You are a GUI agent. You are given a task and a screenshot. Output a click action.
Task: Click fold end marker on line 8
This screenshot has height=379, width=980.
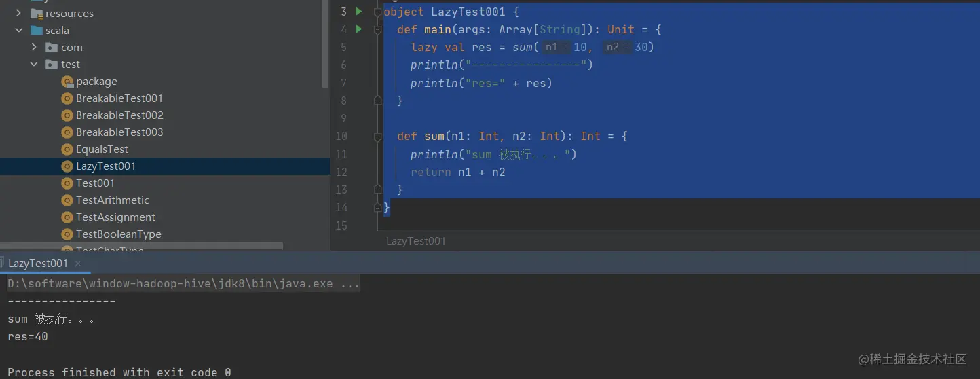378,101
